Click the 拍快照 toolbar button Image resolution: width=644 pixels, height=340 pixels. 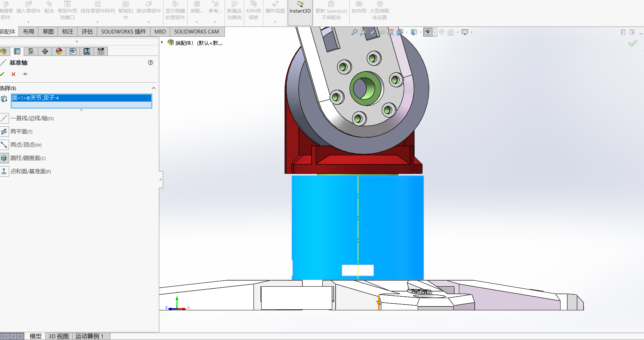click(359, 8)
